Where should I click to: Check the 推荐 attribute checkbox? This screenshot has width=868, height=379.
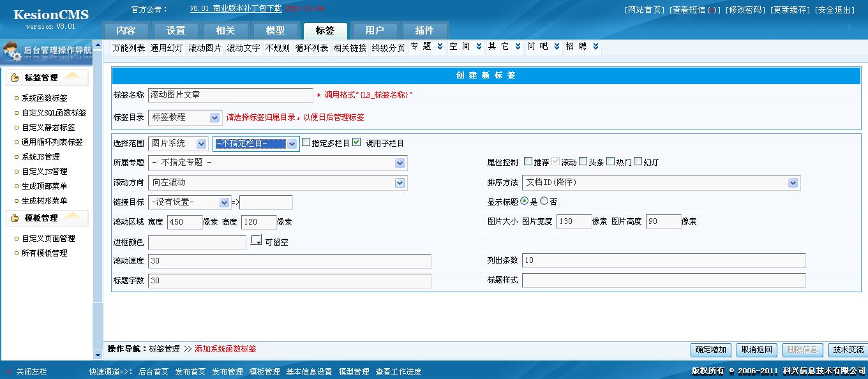pos(528,161)
